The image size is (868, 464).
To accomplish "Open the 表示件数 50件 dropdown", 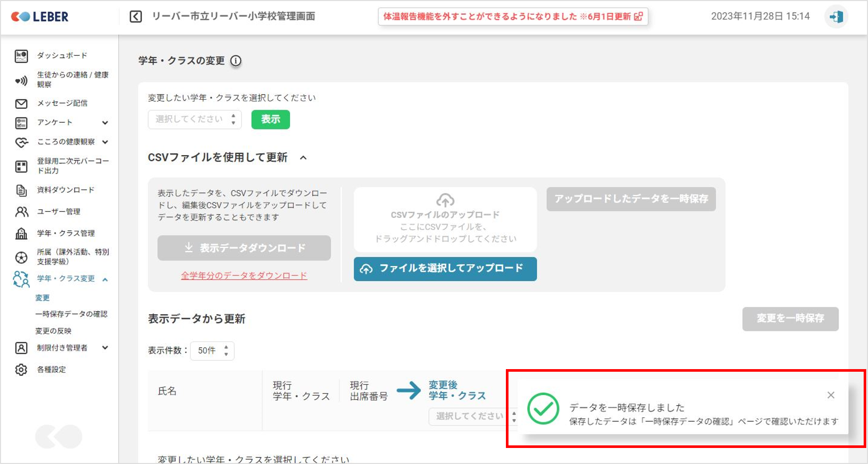I will click(212, 350).
